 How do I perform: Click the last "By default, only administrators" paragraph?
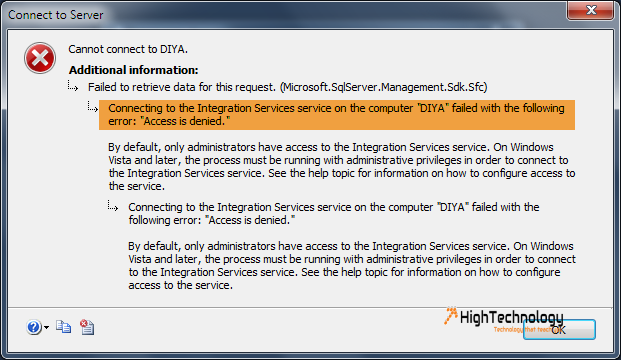352,265
